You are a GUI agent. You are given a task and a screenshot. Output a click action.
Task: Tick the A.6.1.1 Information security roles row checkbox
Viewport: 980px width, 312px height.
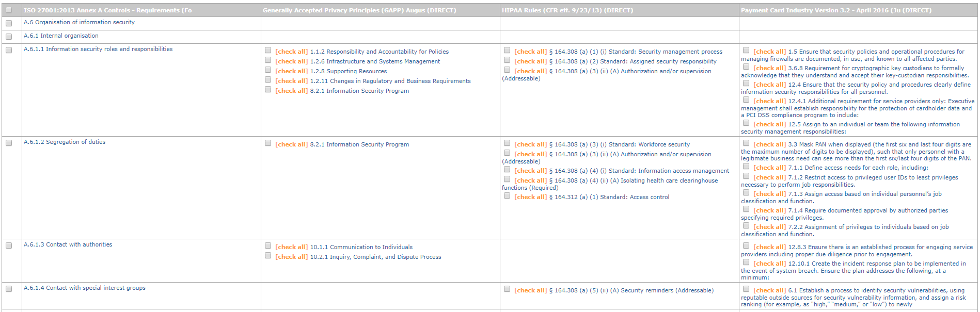click(9, 50)
